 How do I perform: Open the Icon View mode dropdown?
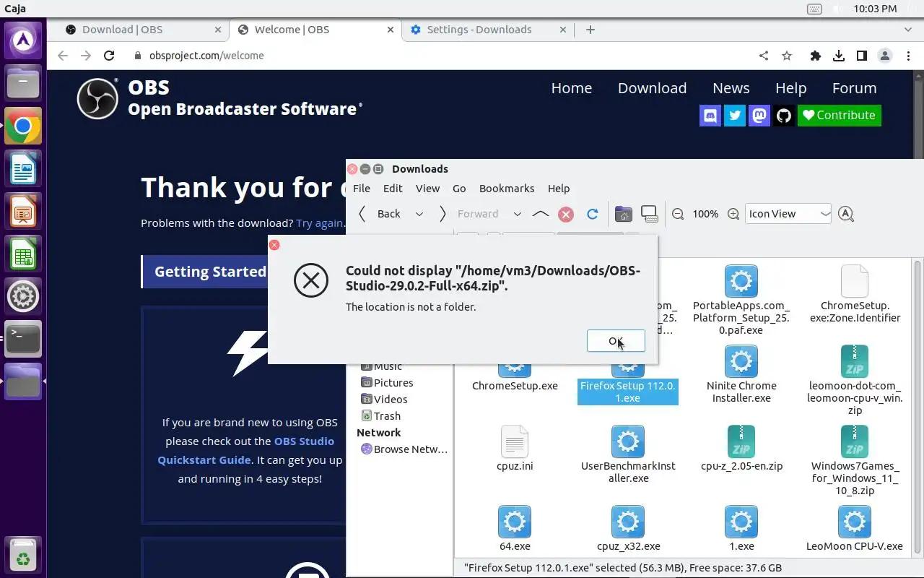[788, 214]
